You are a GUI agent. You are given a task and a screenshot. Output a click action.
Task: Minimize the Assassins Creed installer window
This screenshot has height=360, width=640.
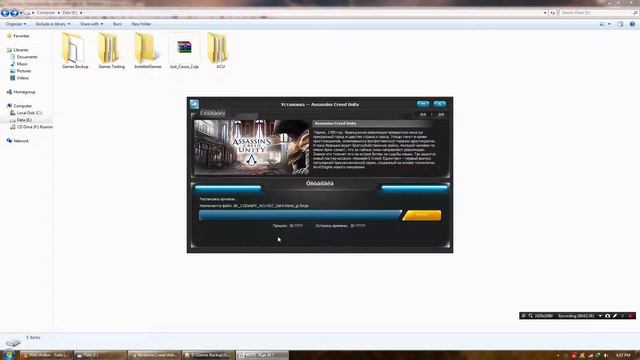pos(423,104)
